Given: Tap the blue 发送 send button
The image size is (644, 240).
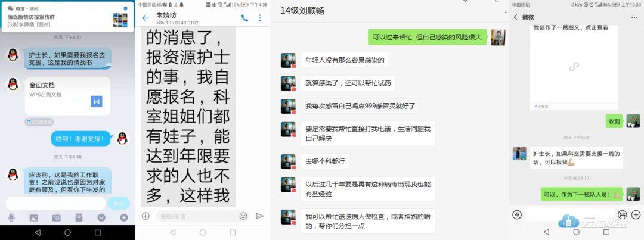Looking at the screenshot, I should point(119,203).
